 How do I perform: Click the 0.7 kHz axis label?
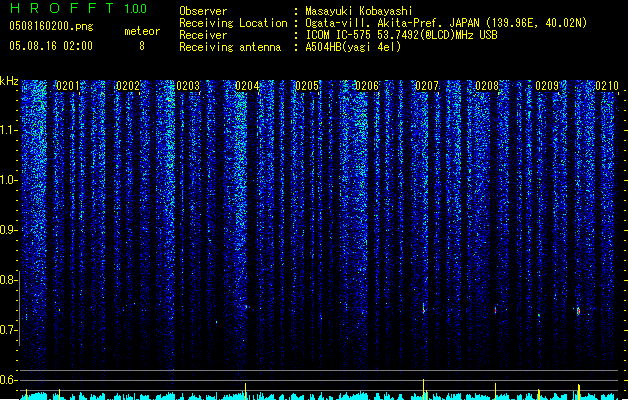(x=8, y=330)
